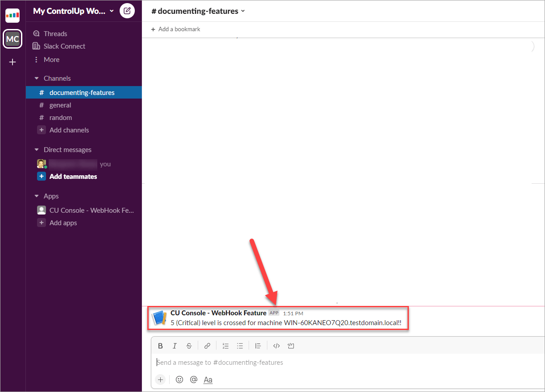Add a new workspace with plus icon
Viewport: 545px width, 392px height.
coord(12,62)
